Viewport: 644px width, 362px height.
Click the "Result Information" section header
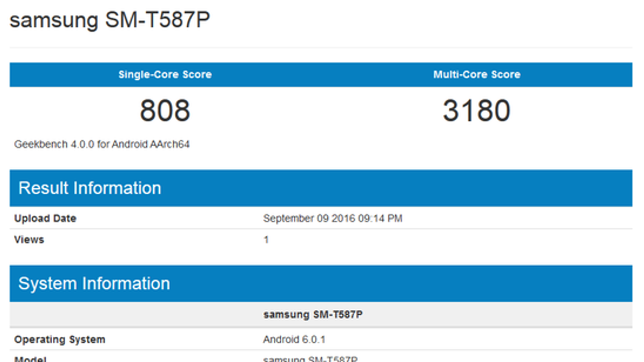click(321, 188)
